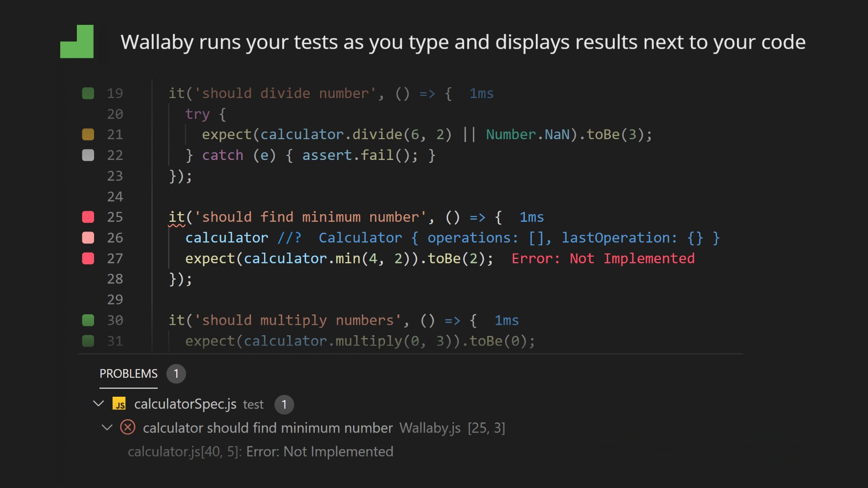
Task: Select calculatorSpec.js file row
Action: coord(193,404)
